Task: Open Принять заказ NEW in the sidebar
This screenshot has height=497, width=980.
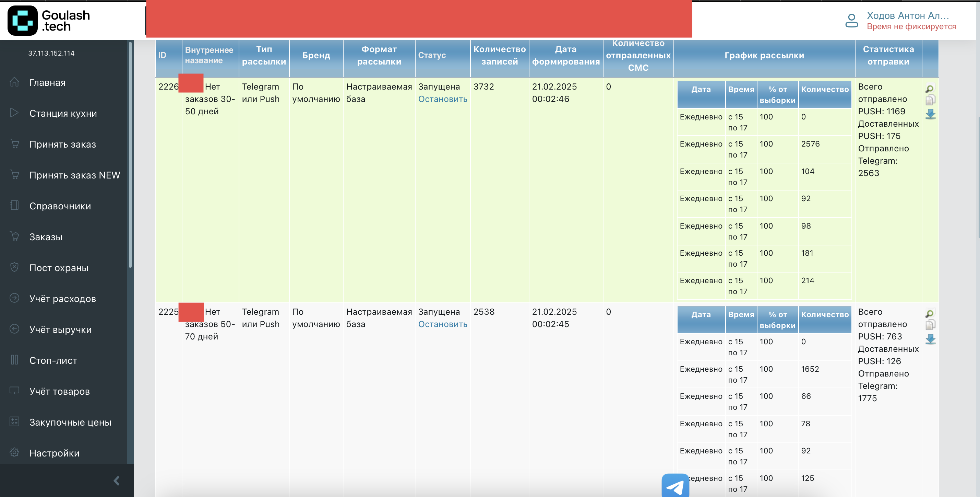Action: point(74,175)
